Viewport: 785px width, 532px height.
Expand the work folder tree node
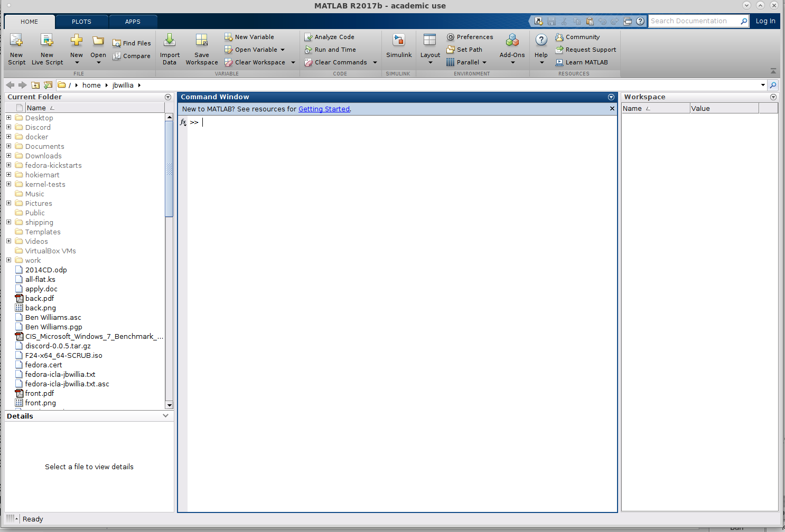(x=8, y=260)
